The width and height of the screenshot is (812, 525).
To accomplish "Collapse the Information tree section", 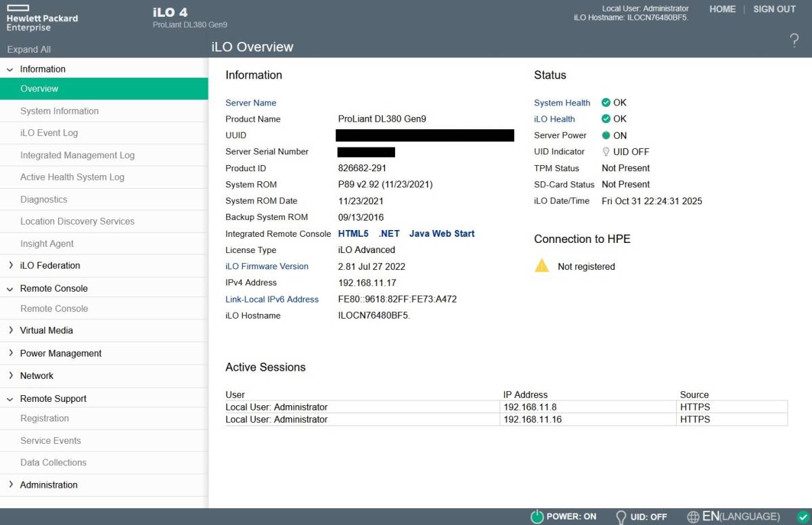I will click(10, 70).
